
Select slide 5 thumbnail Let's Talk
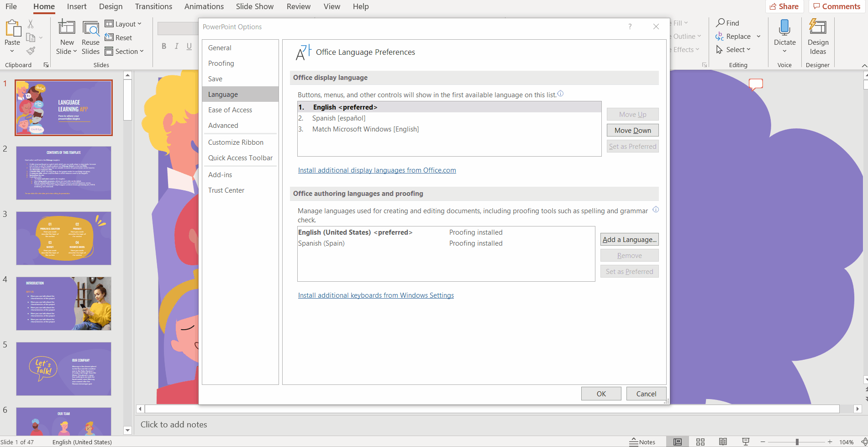pyautogui.click(x=63, y=369)
